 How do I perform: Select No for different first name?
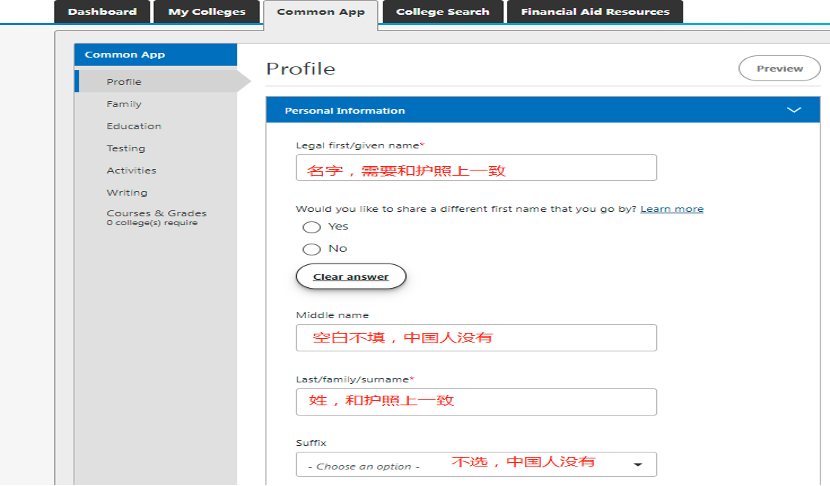click(311, 249)
